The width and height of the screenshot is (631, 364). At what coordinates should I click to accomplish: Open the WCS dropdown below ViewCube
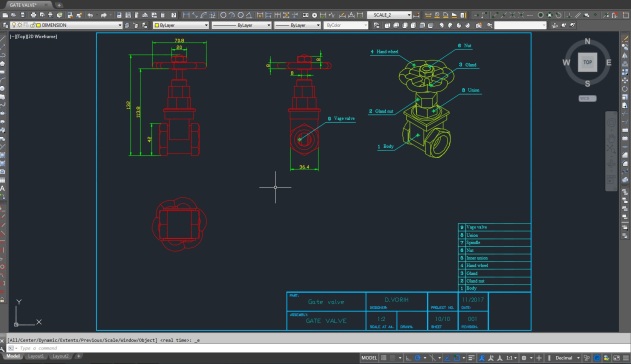[588, 98]
